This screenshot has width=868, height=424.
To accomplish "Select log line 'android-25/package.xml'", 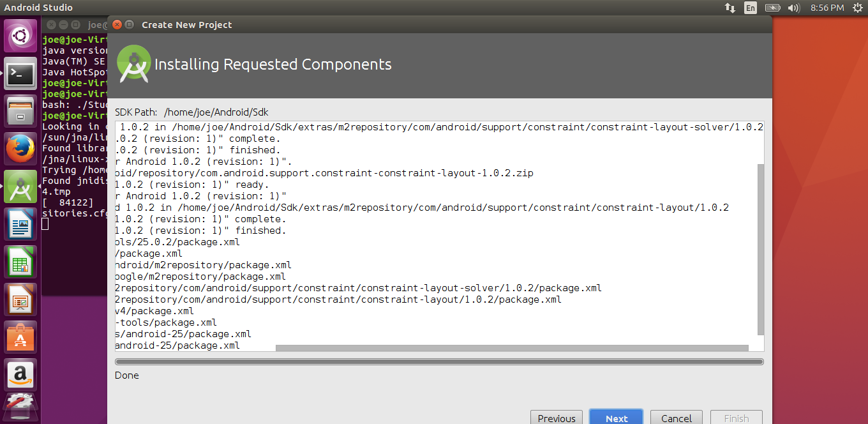I will (x=177, y=345).
